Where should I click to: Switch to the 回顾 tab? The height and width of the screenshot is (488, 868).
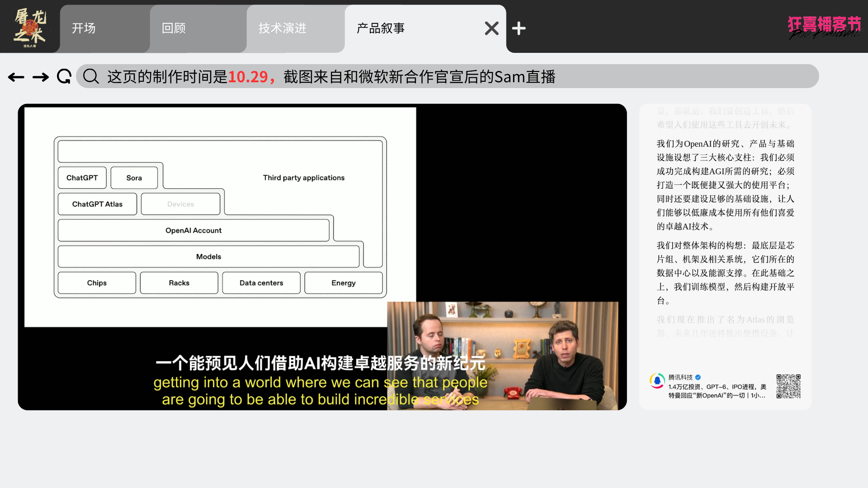(198, 28)
